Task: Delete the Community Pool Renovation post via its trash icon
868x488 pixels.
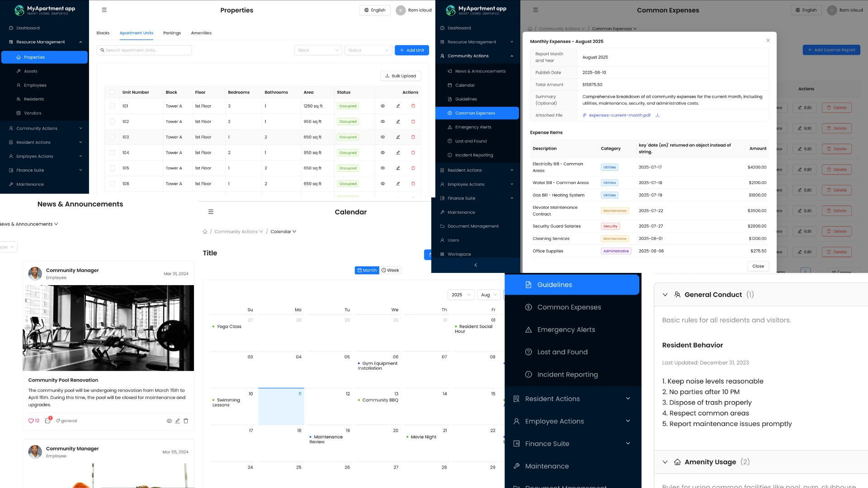Action: pos(186,421)
